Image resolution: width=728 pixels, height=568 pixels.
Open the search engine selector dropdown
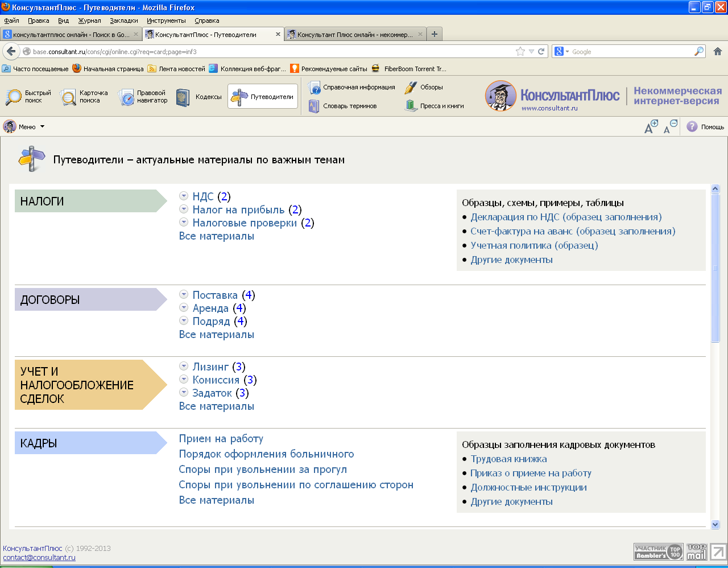(x=562, y=51)
